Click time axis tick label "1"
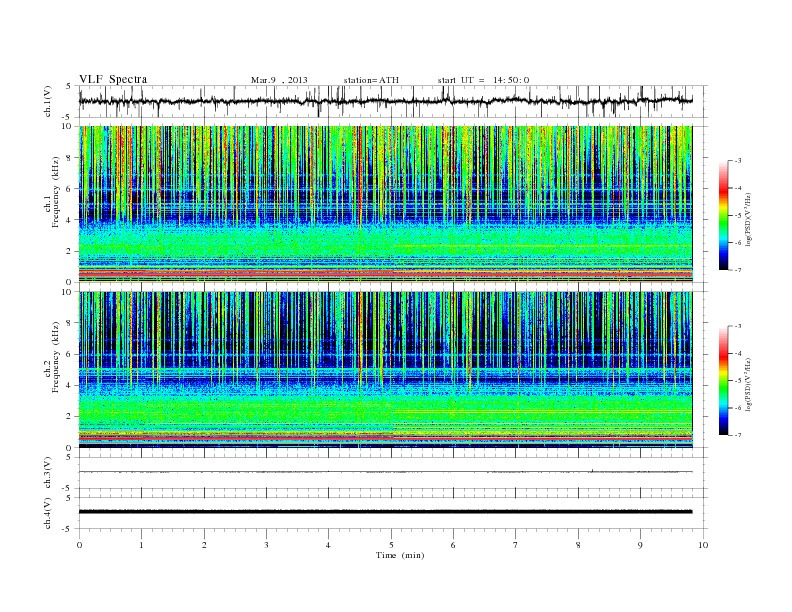 (142, 545)
